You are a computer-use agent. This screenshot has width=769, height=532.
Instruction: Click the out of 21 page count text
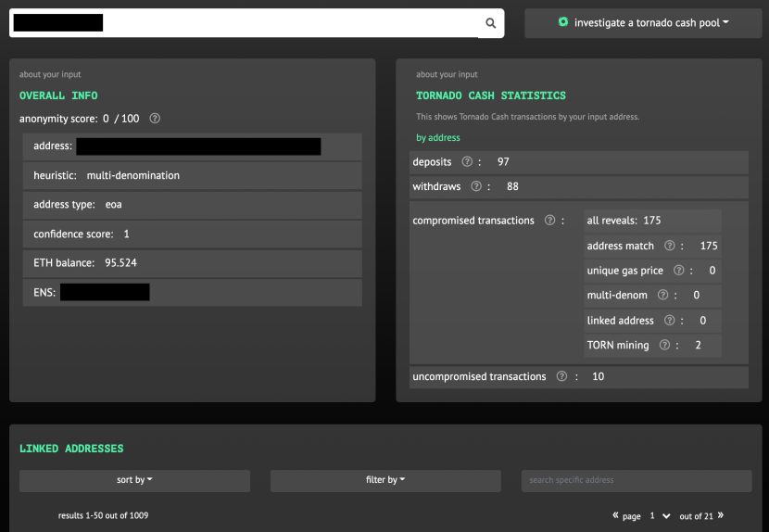[x=696, y=516]
